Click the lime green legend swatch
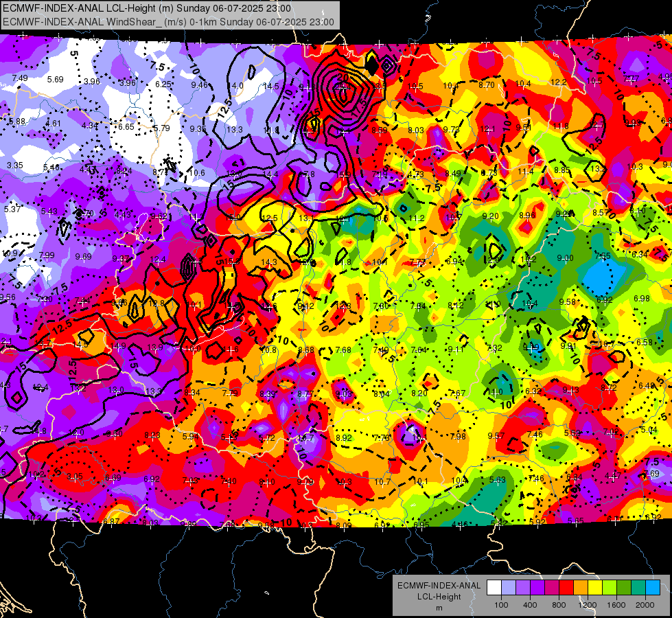Image resolution: width=672 pixels, height=618 pixels. 610,588
